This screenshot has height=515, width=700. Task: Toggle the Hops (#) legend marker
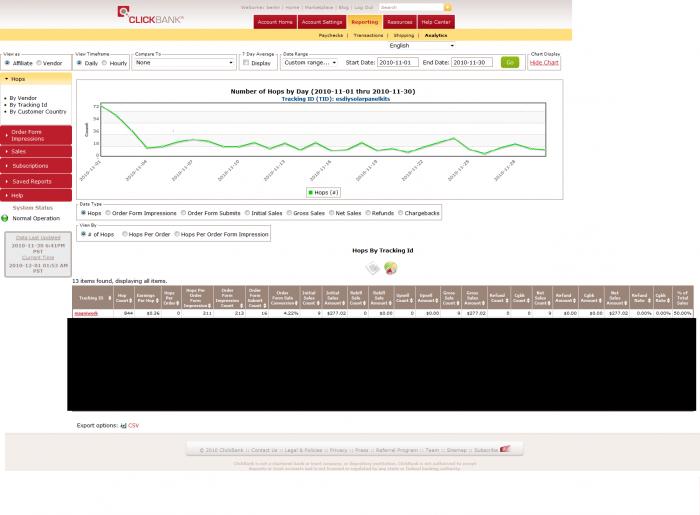[311, 192]
